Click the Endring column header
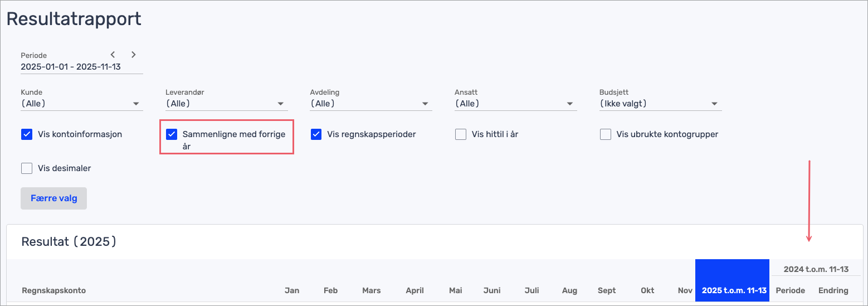 tap(833, 290)
